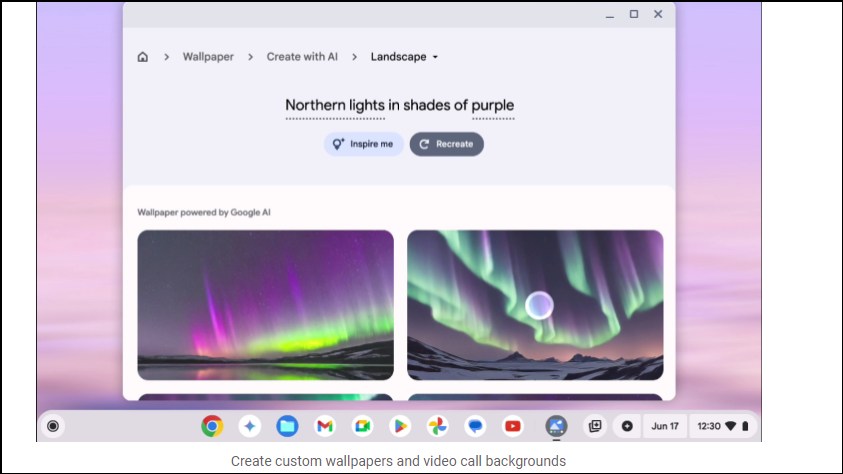Launch Gemini sparkle app from shelf
Viewport: 843px width, 474px height.
249,426
